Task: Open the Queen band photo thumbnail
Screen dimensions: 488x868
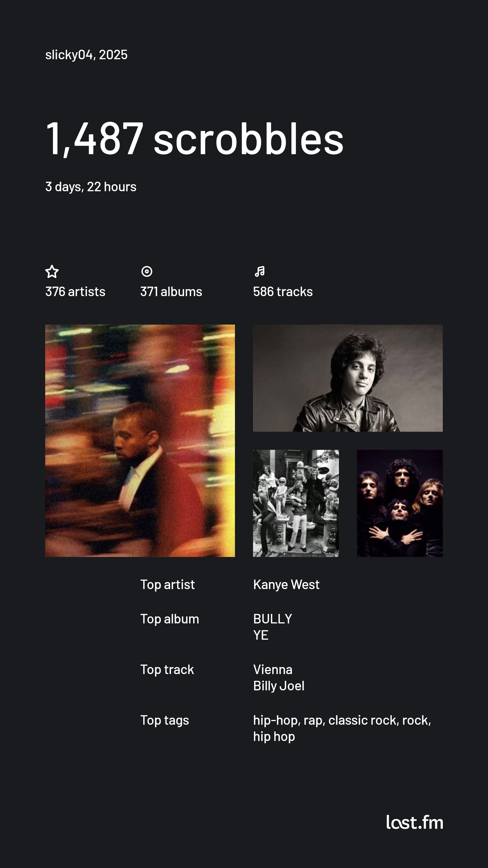Action: 400,503
